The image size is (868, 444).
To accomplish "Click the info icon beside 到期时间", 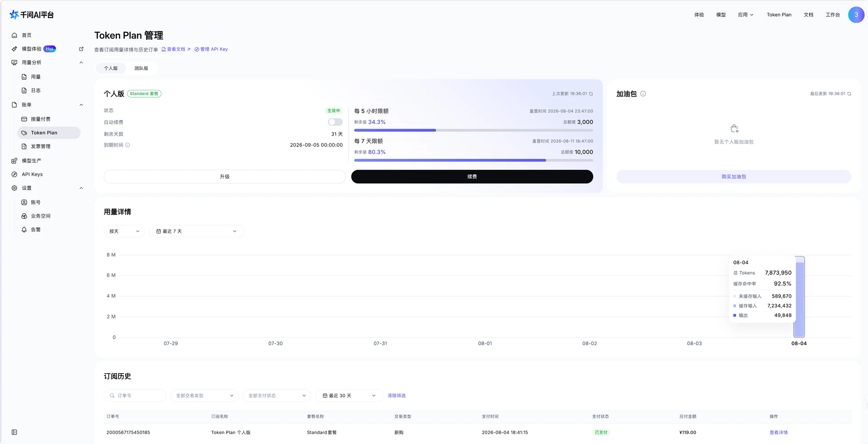I will [x=127, y=145].
